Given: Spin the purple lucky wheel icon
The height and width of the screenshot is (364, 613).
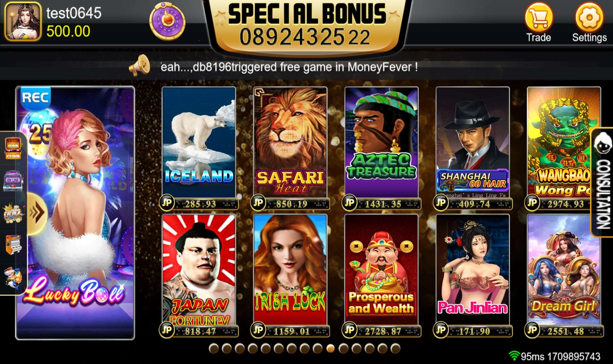Looking at the screenshot, I should tap(167, 21).
